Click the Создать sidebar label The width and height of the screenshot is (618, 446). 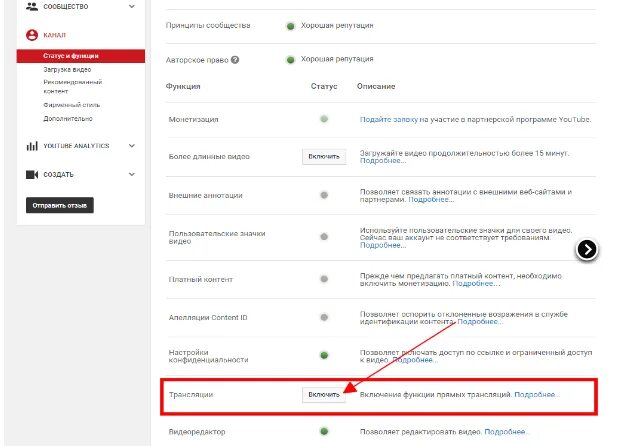click(x=58, y=175)
